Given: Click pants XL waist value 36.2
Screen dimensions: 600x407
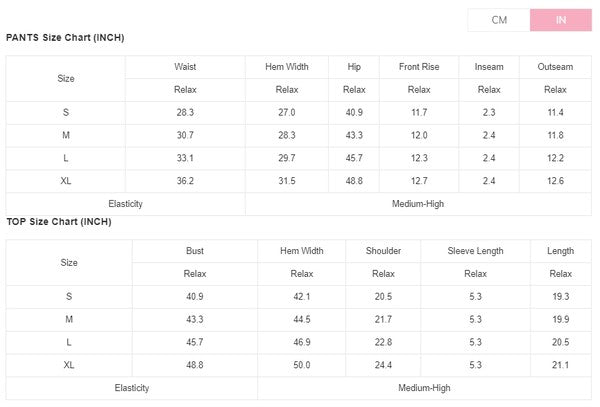Looking at the screenshot, I should (x=184, y=181).
